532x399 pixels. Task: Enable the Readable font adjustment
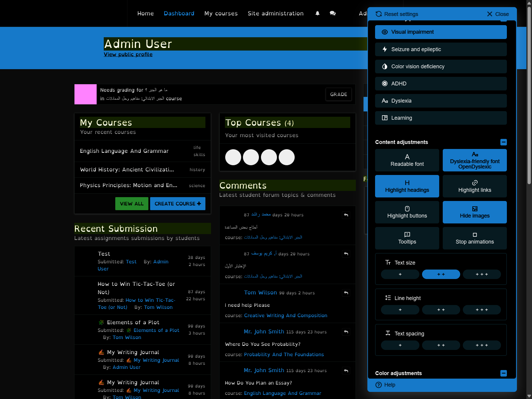pyautogui.click(x=407, y=160)
